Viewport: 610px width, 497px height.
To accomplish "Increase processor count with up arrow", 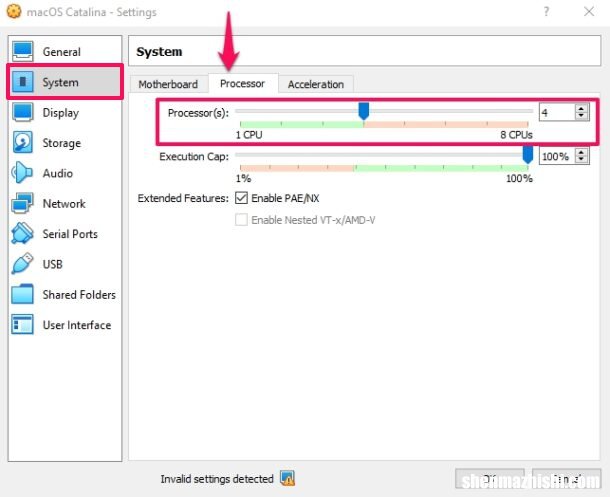I will coord(581,108).
